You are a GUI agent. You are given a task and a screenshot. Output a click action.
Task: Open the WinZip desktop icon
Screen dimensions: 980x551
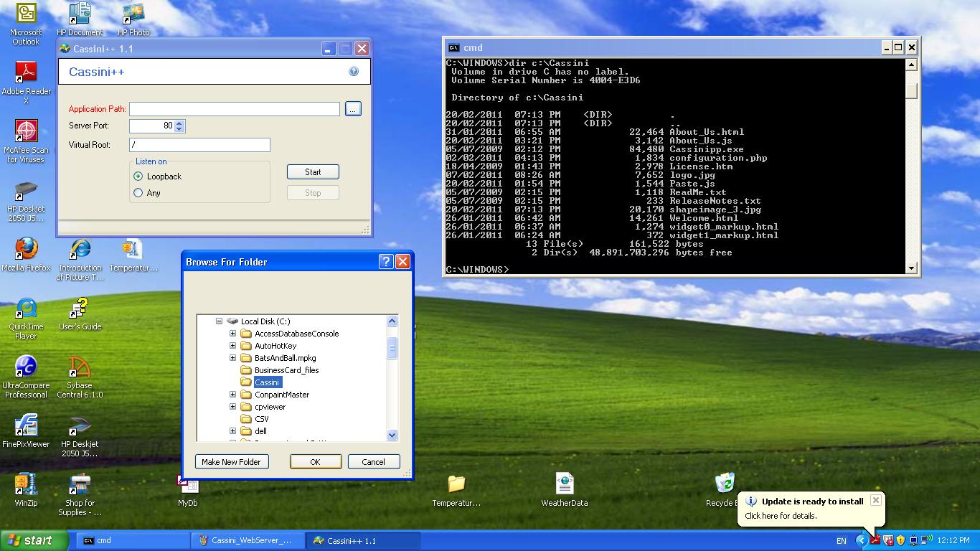pyautogui.click(x=26, y=484)
